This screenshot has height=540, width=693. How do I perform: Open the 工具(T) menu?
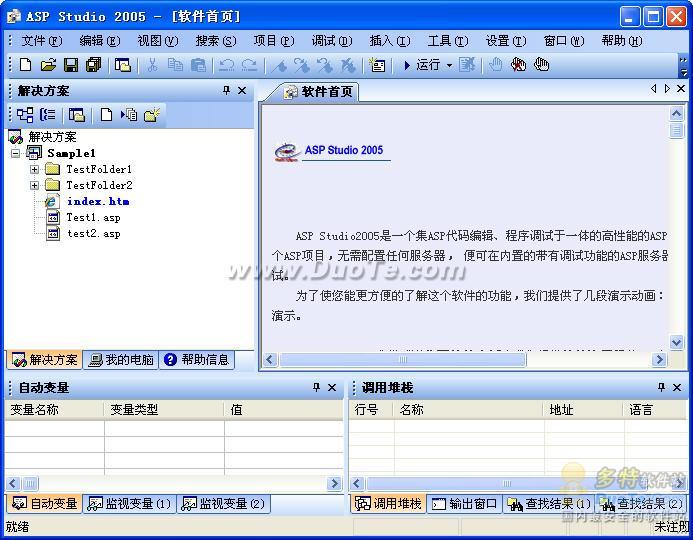point(448,41)
